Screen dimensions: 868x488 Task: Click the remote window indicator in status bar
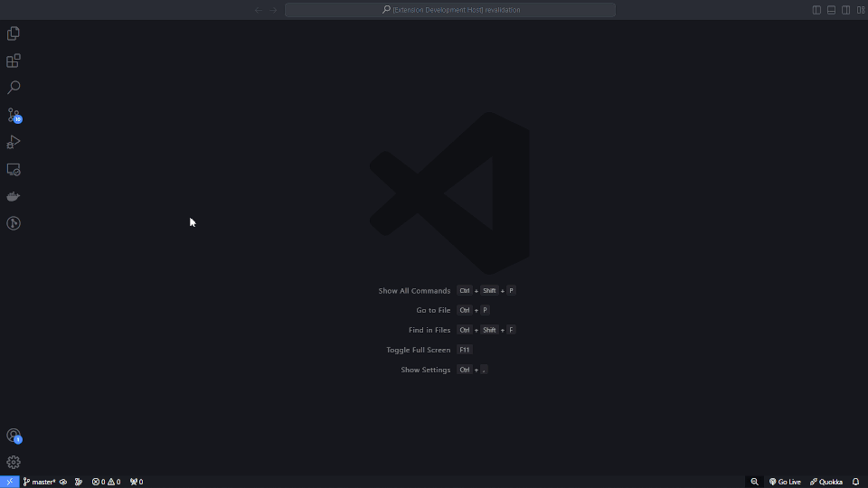pyautogui.click(x=9, y=482)
